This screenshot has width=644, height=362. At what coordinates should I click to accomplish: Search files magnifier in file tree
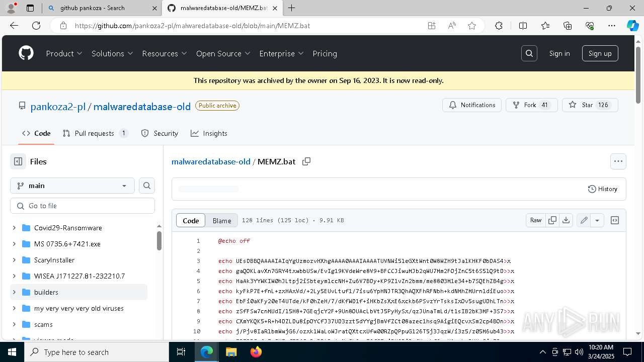click(x=147, y=186)
